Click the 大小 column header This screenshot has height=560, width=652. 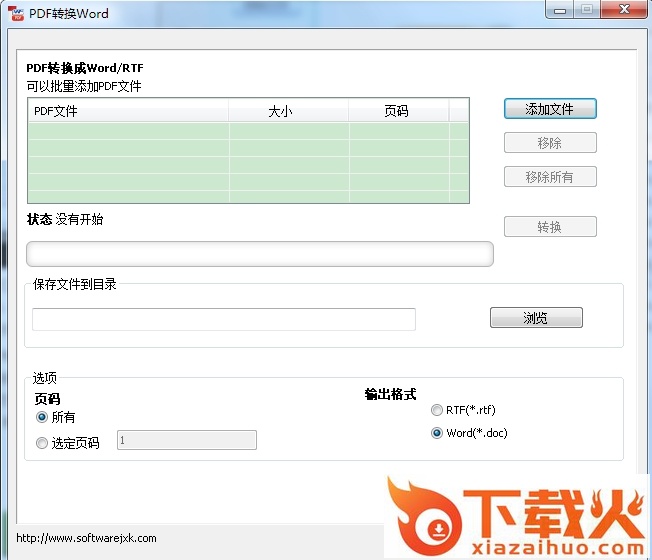tap(289, 111)
